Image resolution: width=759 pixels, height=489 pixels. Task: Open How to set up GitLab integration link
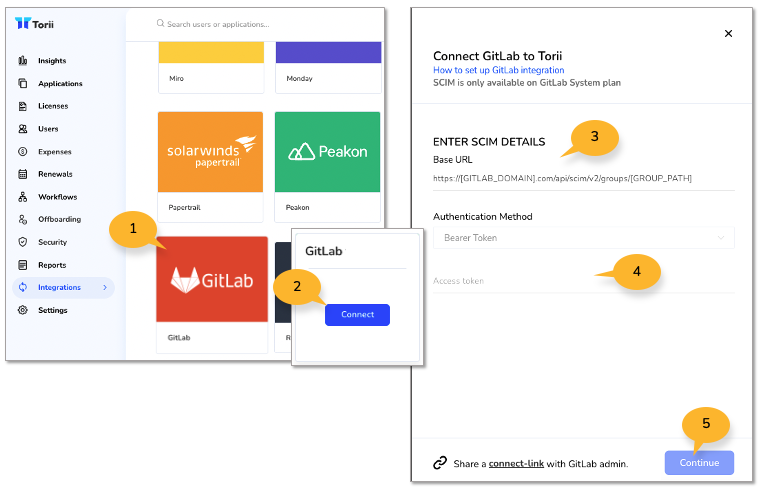coord(499,70)
